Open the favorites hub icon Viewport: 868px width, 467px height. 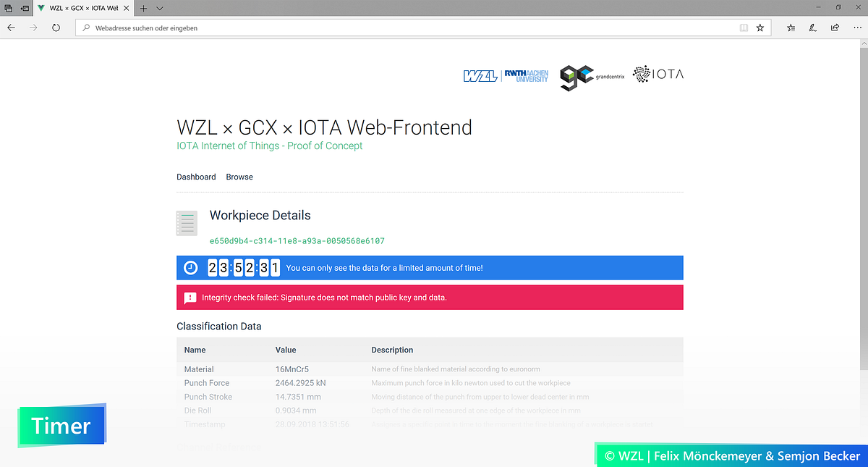pyautogui.click(x=791, y=28)
